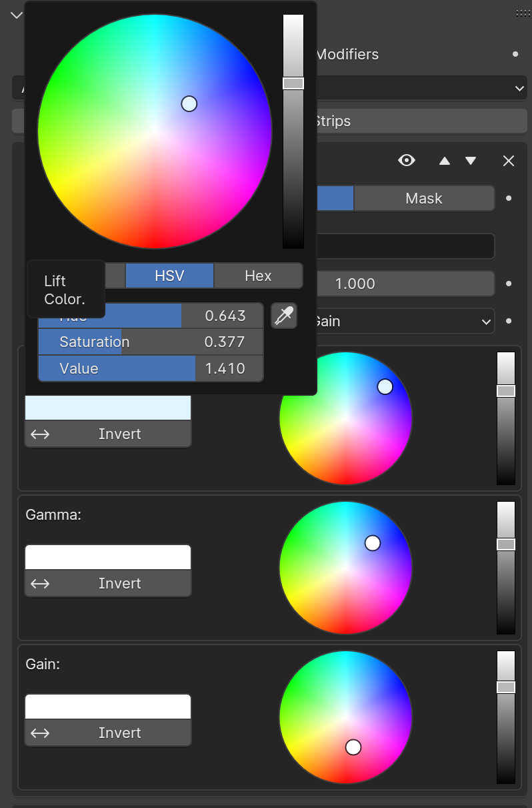Click the Gamma brightness slider handle
Viewport: 532px width, 808px height.
(x=506, y=544)
